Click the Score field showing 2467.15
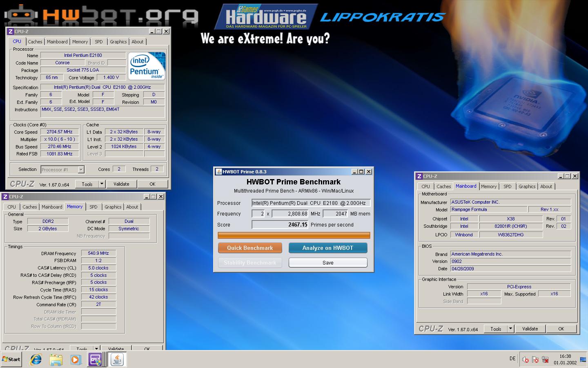 tap(280, 224)
